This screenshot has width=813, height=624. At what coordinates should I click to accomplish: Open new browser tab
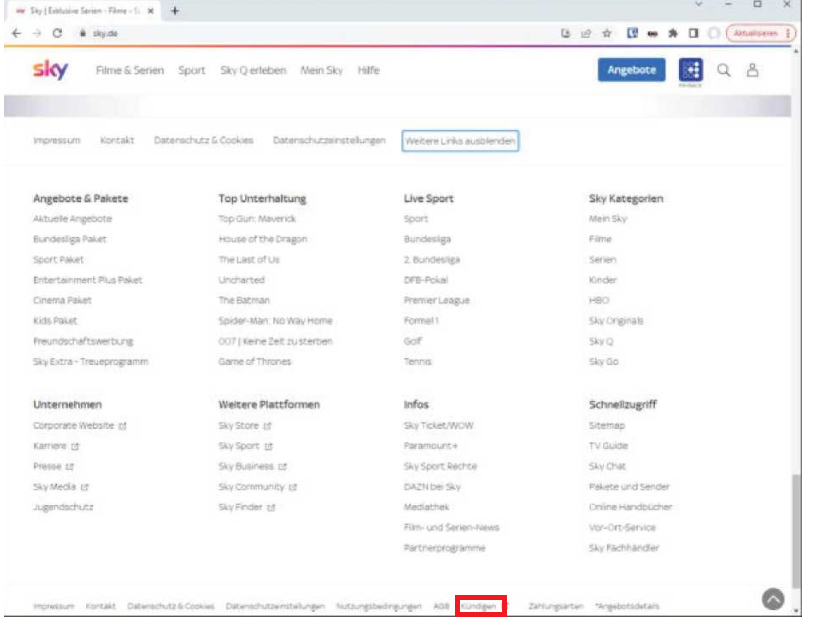175,10
